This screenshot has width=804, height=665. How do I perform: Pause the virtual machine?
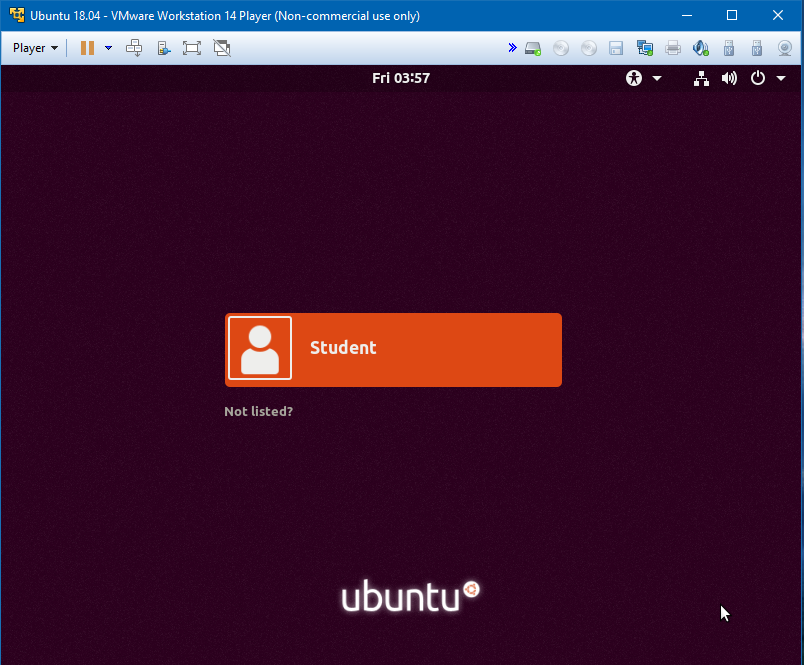tap(87, 48)
